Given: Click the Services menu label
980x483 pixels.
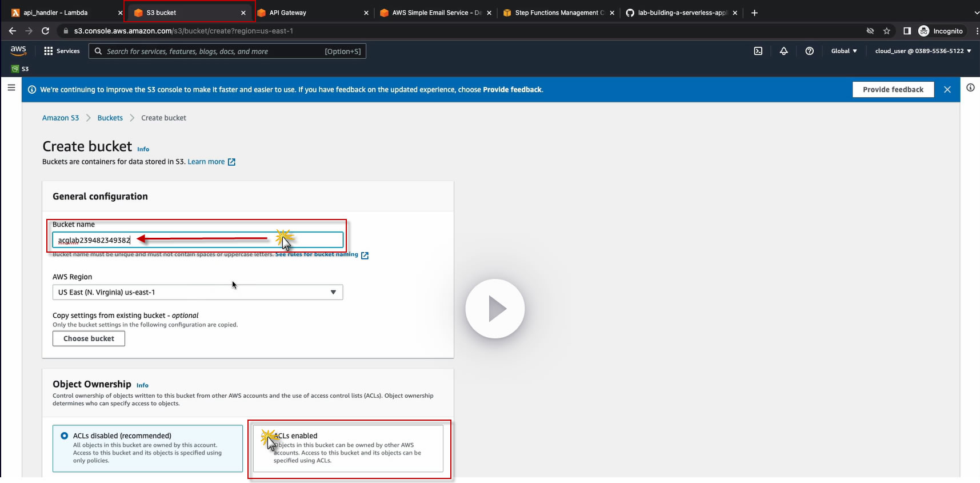Looking at the screenshot, I should (68, 51).
